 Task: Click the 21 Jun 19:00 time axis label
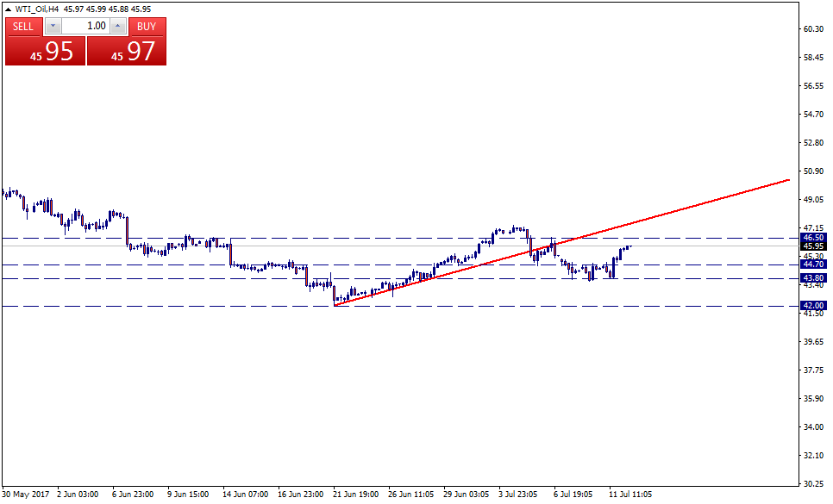(x=355, y=495)
